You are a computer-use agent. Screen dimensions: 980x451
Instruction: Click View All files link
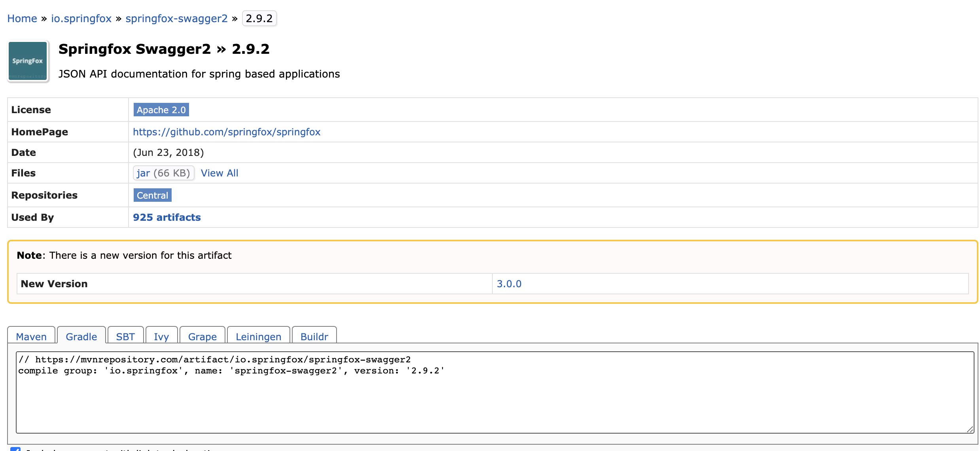pos(219,173)
